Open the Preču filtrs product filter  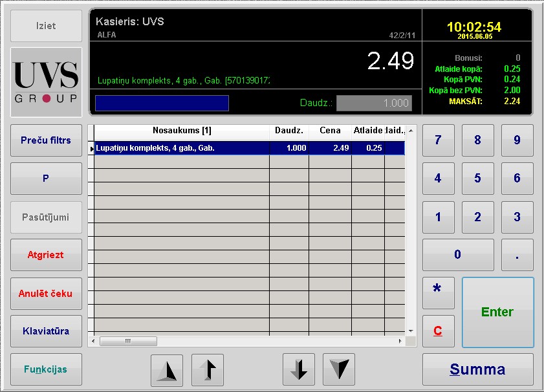[x=46, y=140]
